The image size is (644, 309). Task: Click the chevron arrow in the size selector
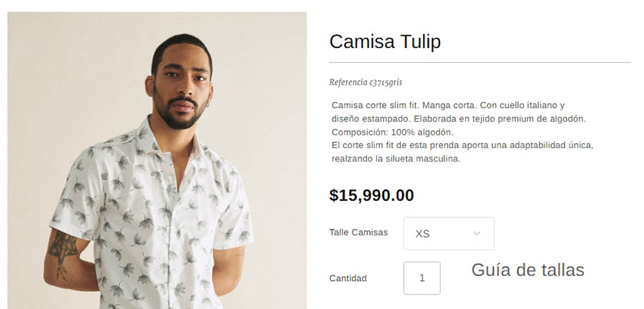(477, 233)
